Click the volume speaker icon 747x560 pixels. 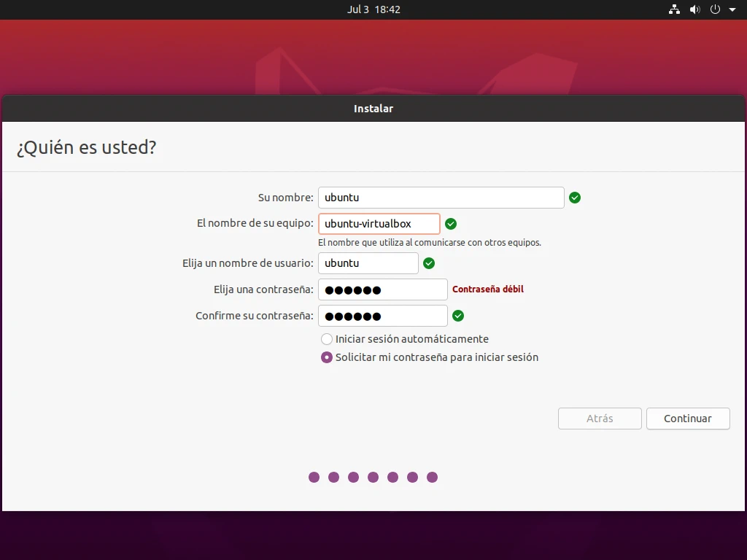(694, 9)
